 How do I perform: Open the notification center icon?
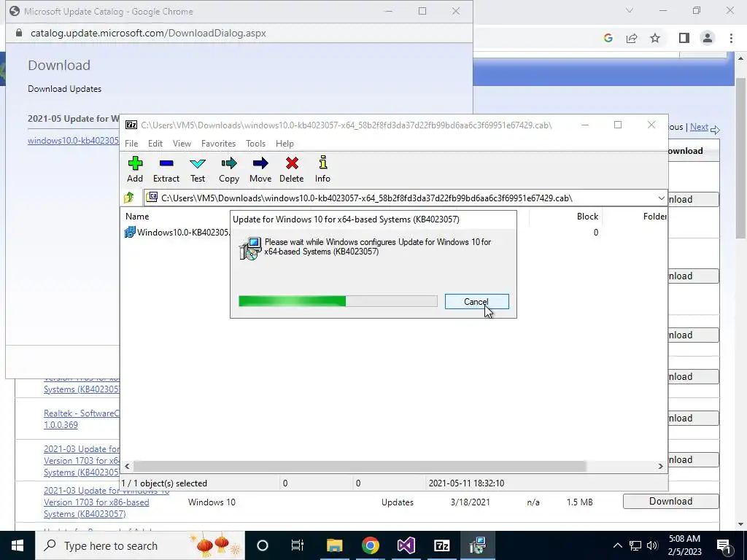(724, 545)
